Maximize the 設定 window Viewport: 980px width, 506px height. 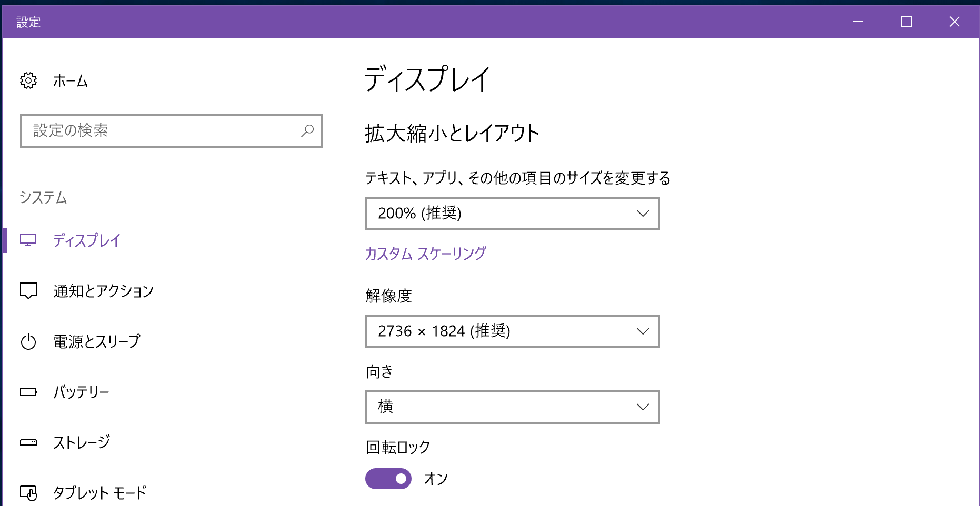(906, 22)
